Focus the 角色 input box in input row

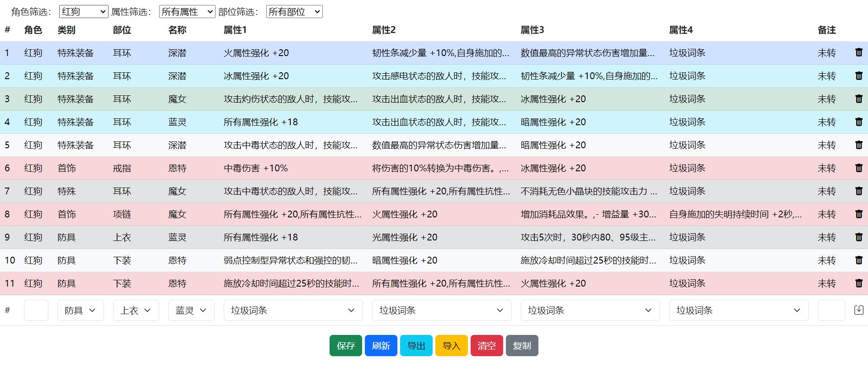(36, 311)
